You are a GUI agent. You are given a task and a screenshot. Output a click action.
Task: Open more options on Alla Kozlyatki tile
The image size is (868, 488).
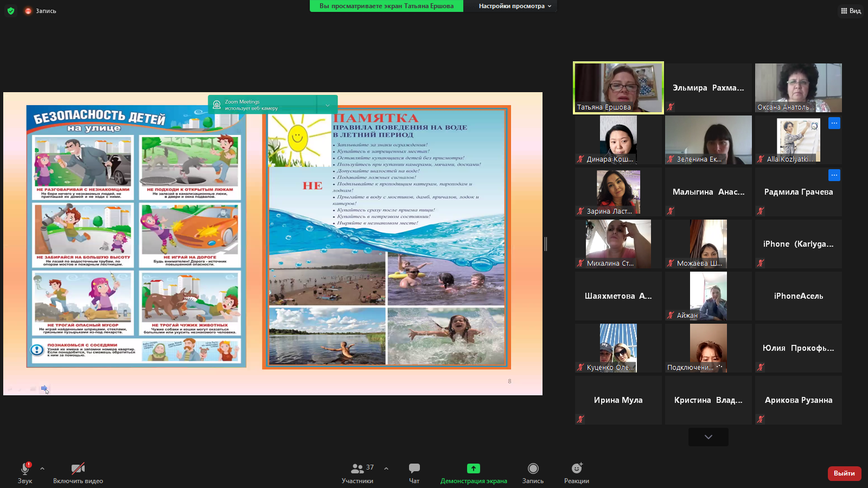[834, 123]
